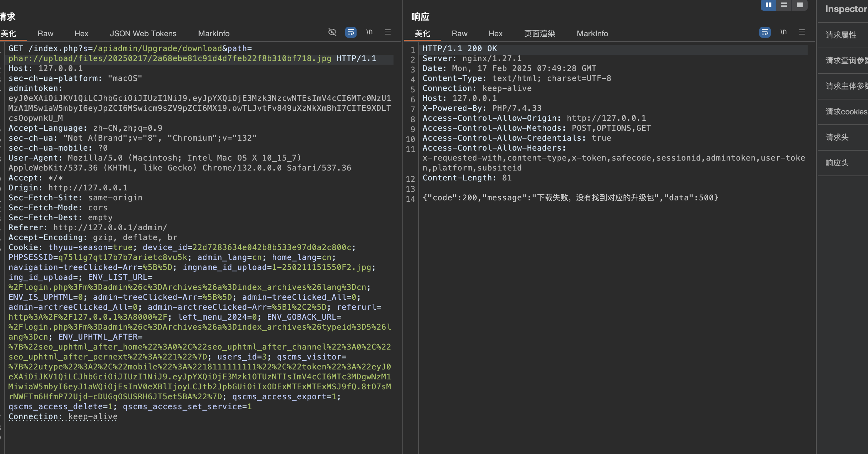Image resolution: width=868 pixels, height=454 pixels.
Task: Open response MarkInfo tab
Action: (x=592, y=33)
